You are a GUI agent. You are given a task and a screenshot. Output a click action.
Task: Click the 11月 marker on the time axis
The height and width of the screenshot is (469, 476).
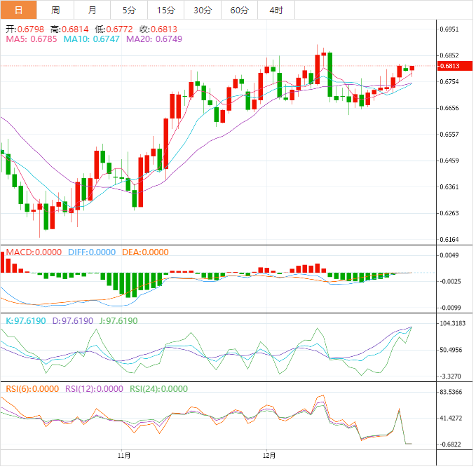pyautogui.click(x=123, y=454)
